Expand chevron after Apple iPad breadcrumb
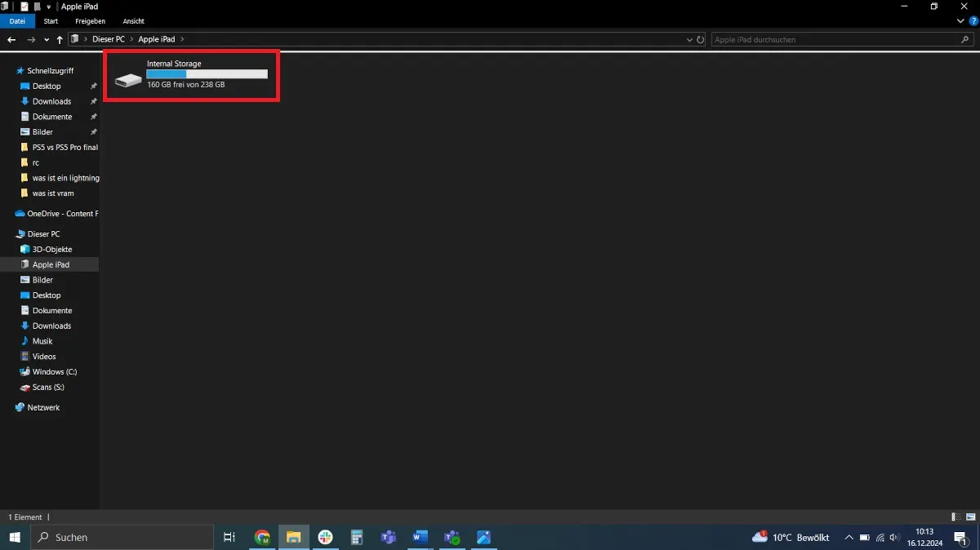 point(182,39)
